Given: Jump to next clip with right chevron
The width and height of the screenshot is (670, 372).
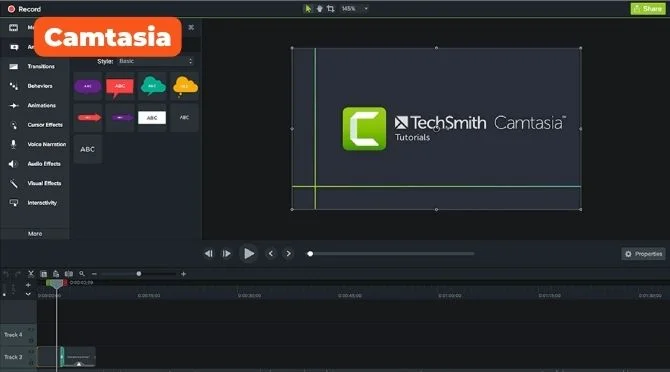Looking at the screenshot, I should coord(288,254).
